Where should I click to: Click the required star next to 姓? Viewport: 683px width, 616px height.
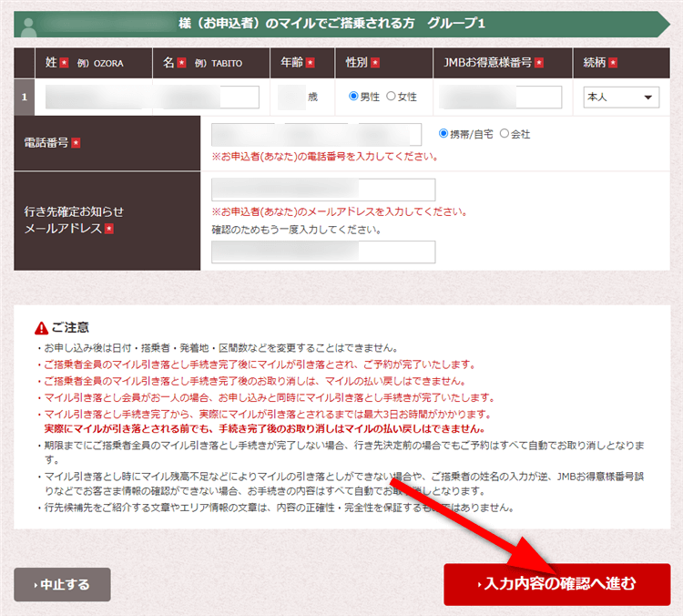64,63
